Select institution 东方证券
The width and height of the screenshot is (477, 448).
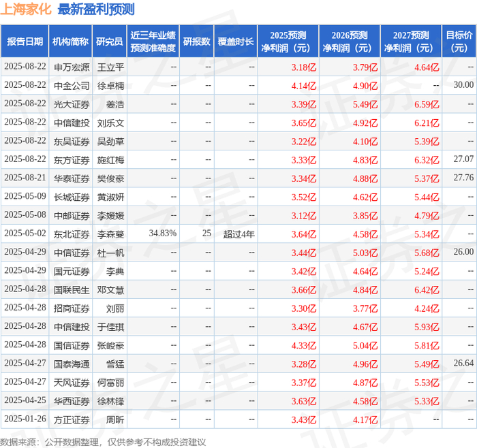point(72,160)
